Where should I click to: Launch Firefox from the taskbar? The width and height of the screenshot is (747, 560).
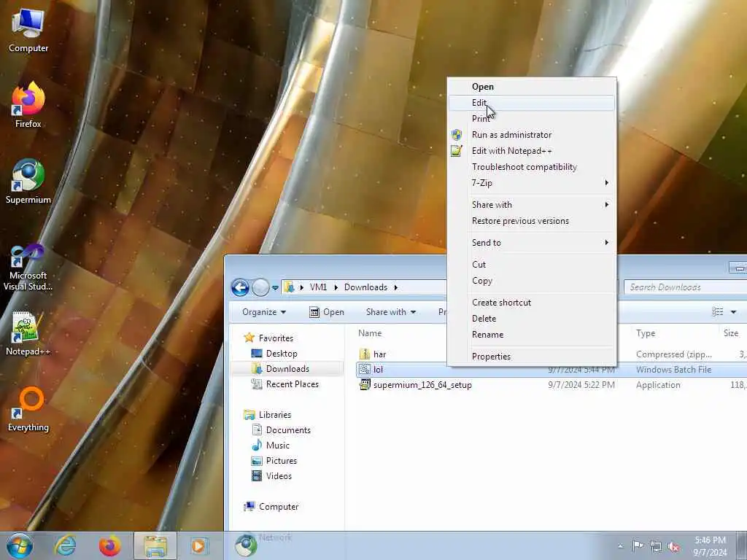[x=109, y=545]
